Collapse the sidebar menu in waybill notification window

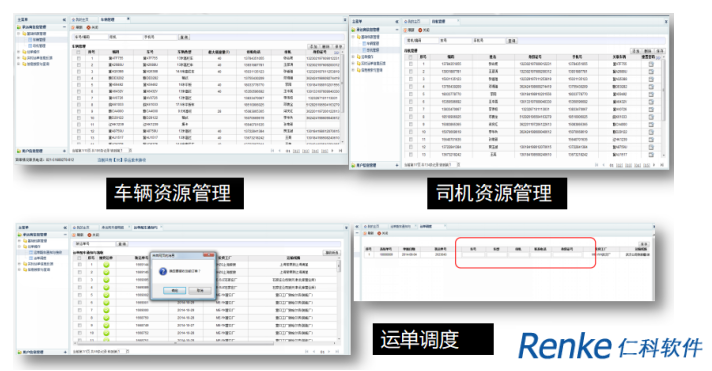[x=65, y=228]
